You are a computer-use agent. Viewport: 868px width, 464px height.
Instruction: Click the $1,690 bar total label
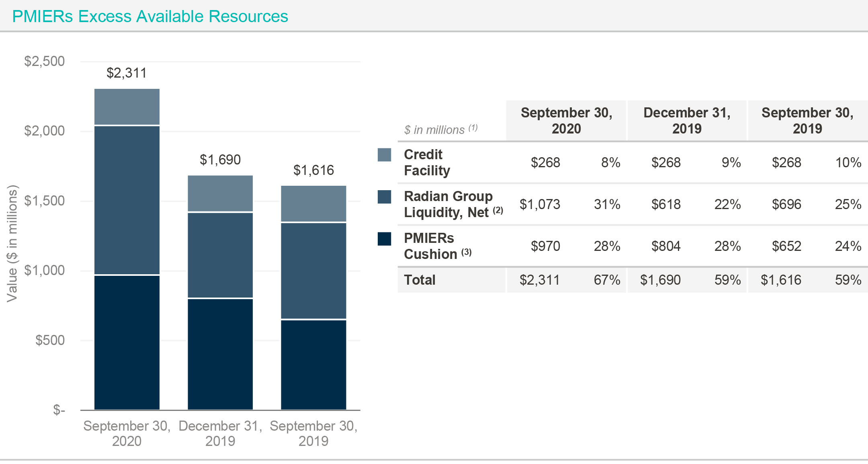coord(220,160)
